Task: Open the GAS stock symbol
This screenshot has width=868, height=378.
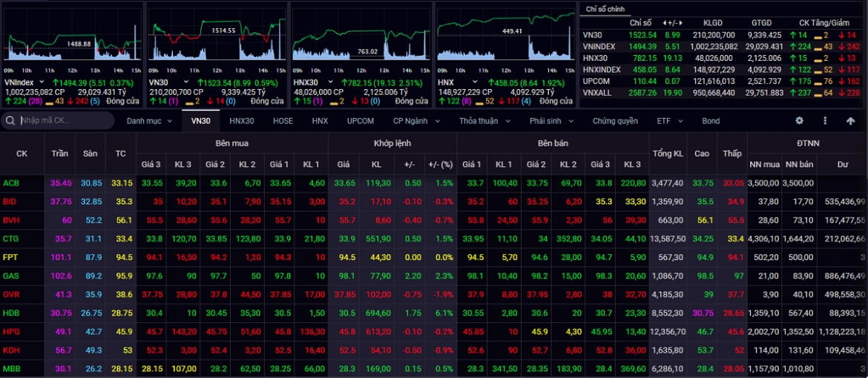Action: [10, 276]
